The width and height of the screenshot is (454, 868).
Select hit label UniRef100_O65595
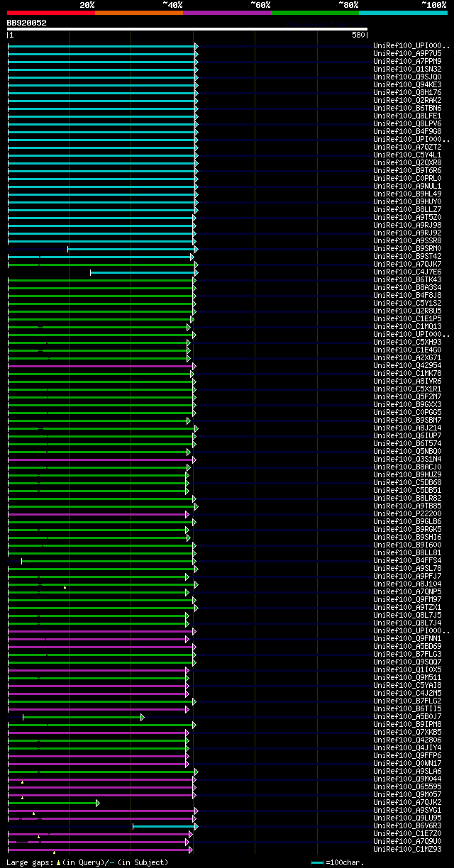pyautogui.click(x=407, y=786)
